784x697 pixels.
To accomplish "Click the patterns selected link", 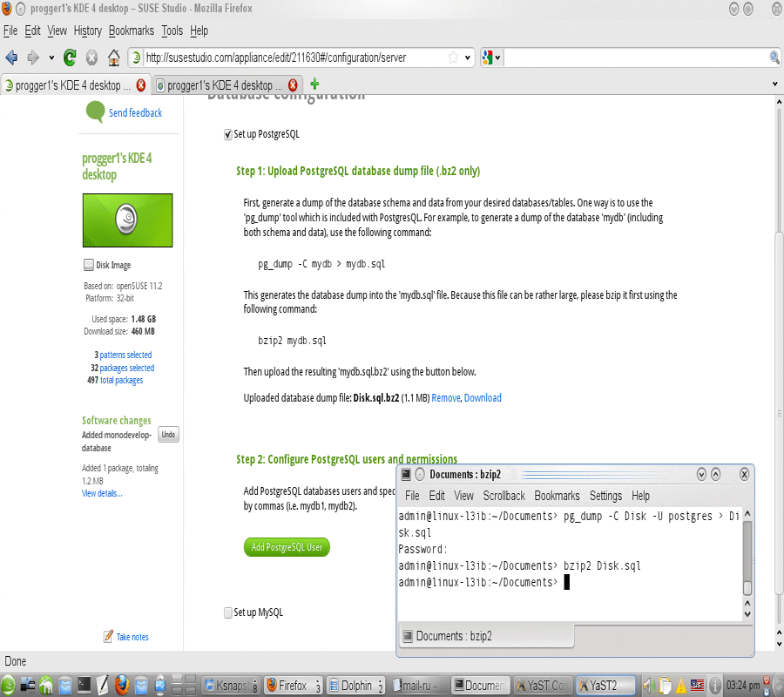I will [125, 355].
